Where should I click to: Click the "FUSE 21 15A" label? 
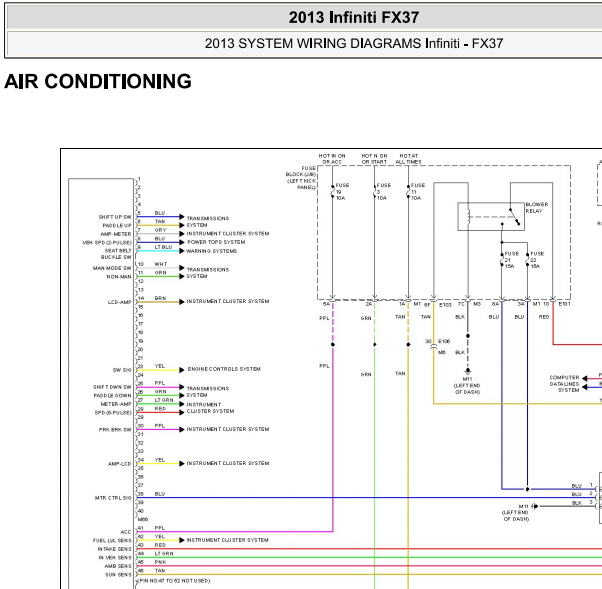point(511,260)
